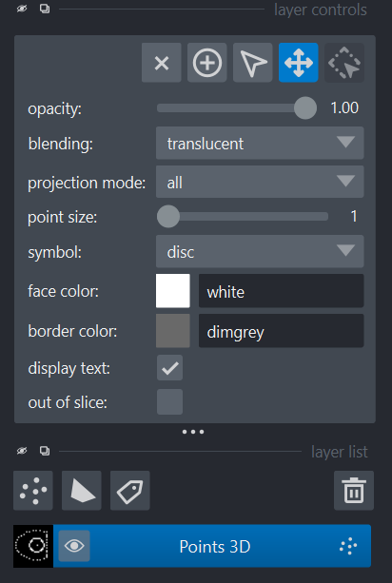The width and height of the screenshot is (392, 583).
Task: Click the delete selected points button
Action: click(162, 63)
